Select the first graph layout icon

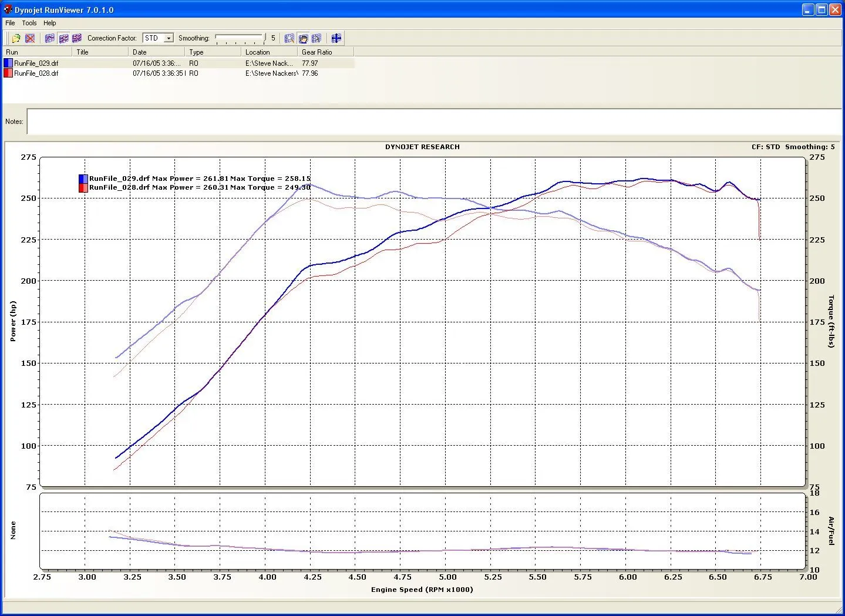(50, 38)
